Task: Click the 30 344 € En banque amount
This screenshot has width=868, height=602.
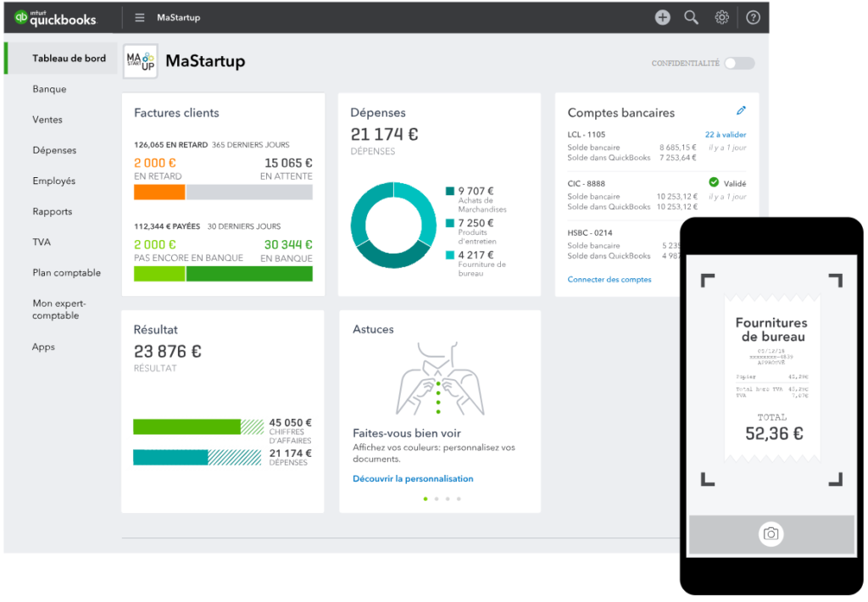Action: pyautogui.click(x=288, y=245)
